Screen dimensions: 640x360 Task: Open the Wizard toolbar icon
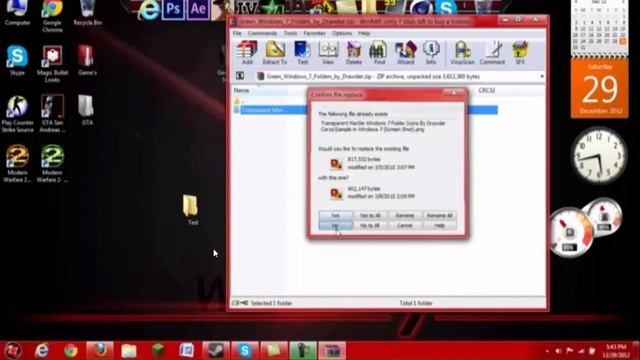point(405,53)
